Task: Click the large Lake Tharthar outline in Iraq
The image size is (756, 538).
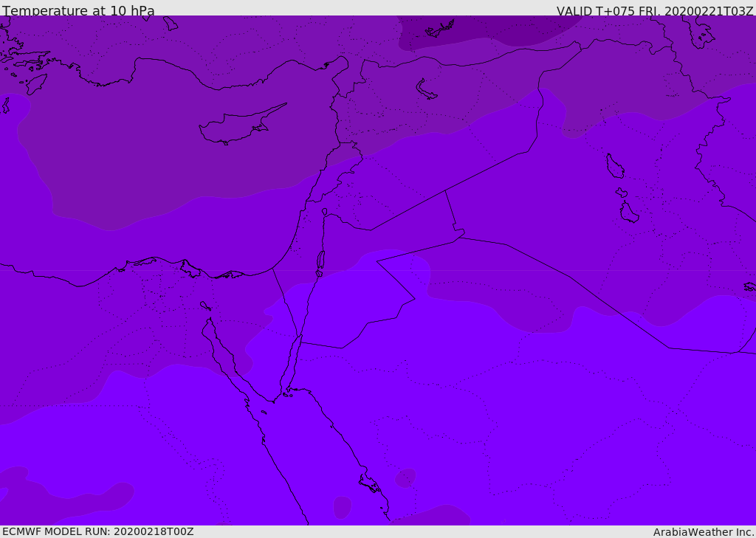Action: [x=615, y=166]
